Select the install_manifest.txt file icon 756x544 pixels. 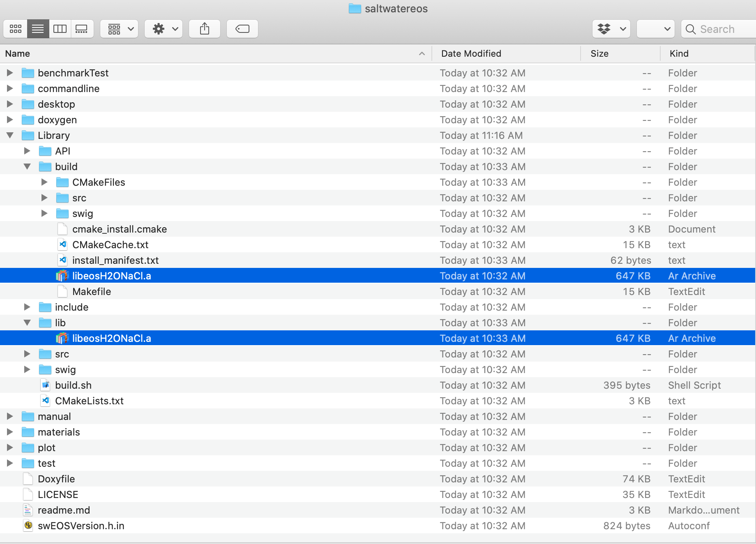[x=62, y=260]
